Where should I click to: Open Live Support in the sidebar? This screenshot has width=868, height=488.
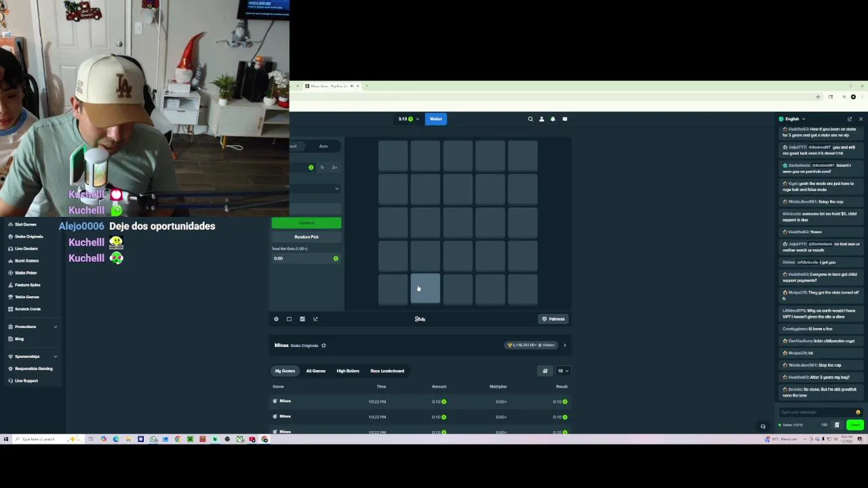tap(26, 381)
